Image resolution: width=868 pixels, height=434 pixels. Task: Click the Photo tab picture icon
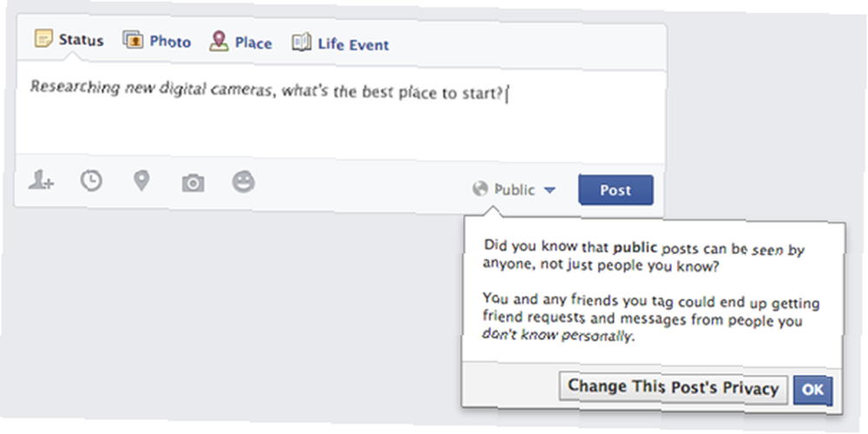133,40
